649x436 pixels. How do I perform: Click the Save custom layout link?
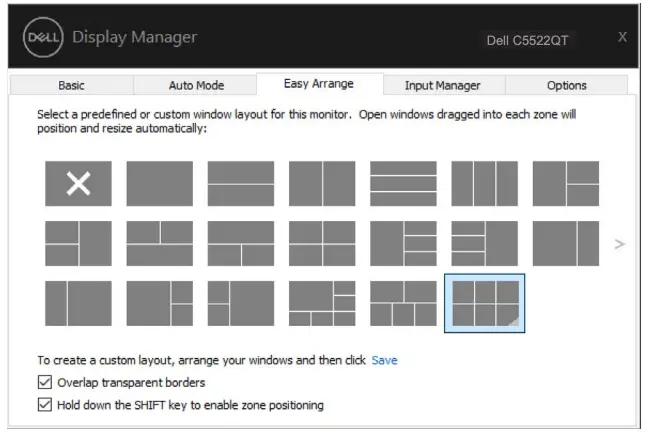pyautogui.click(x=384, y=360)
